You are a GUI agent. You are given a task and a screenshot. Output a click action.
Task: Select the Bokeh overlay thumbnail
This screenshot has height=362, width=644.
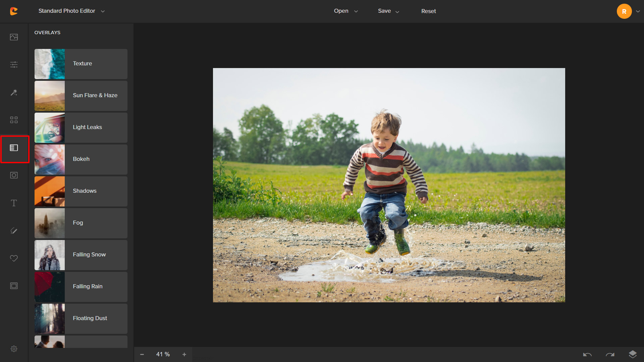click(50, 159)
